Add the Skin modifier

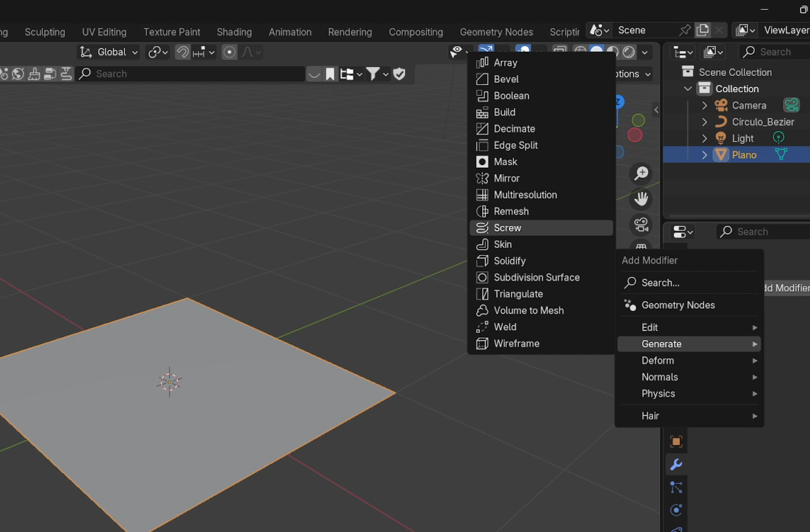tap(541, 244)
